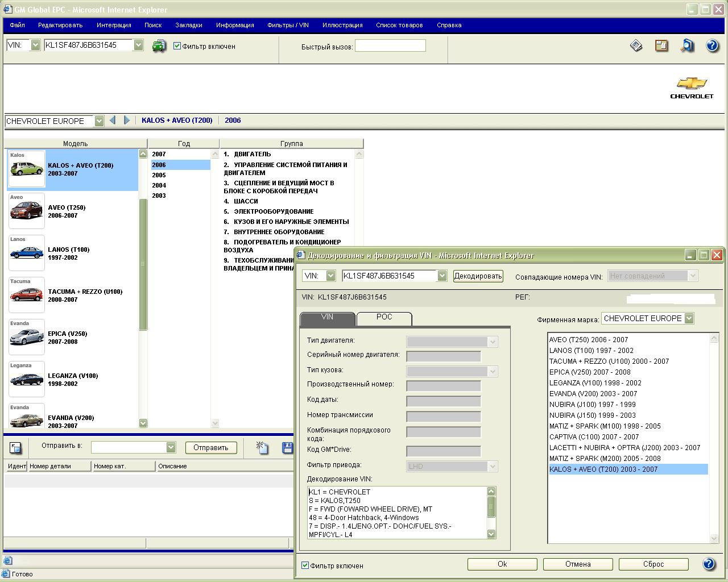Select year 2007 in Год list

click(180, 154)
